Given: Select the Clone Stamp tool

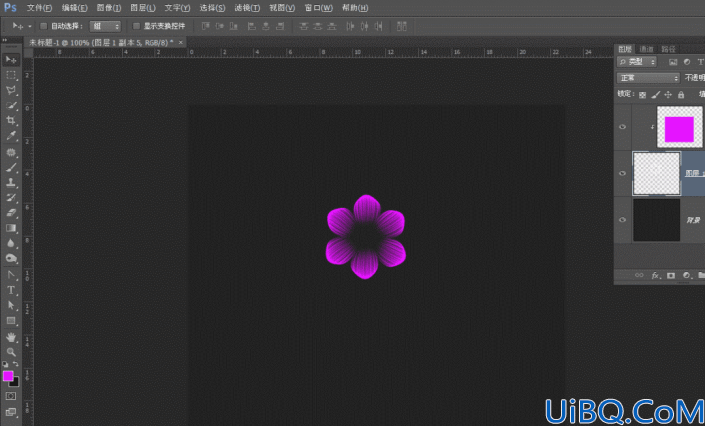Looking at the screenshot, I should (x=11, y=183).
